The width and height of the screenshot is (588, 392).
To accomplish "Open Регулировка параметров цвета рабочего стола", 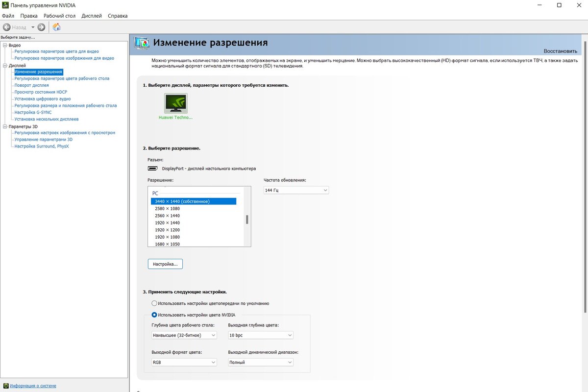I will [62, 78].
